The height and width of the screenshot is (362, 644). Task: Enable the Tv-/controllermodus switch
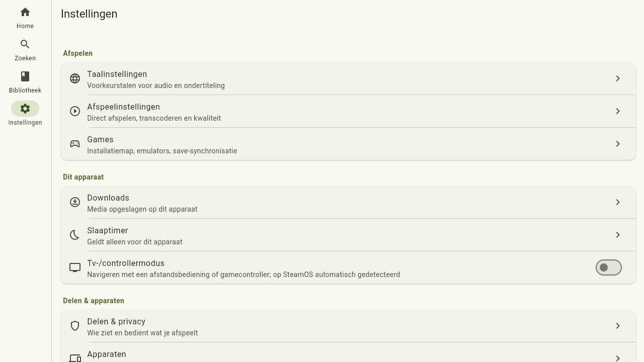pyautogui.click(x=609, y=267)
